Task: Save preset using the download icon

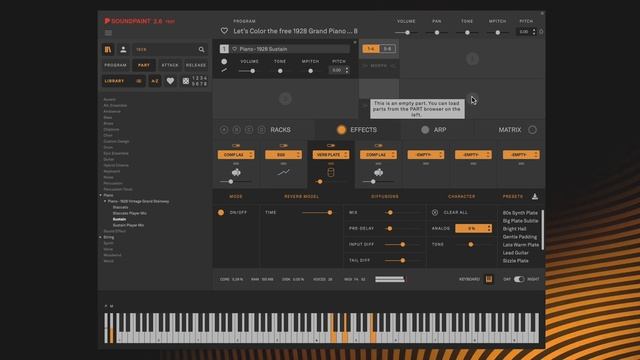Action: (535, 196)
